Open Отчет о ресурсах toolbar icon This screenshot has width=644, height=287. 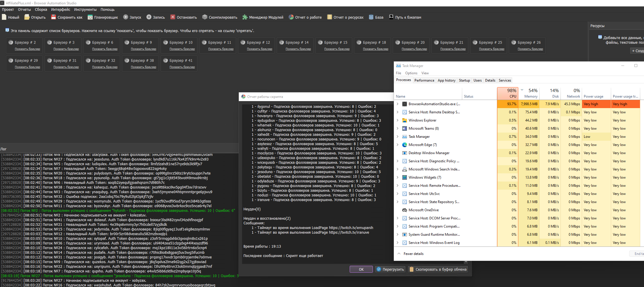[x=330, y=17]
